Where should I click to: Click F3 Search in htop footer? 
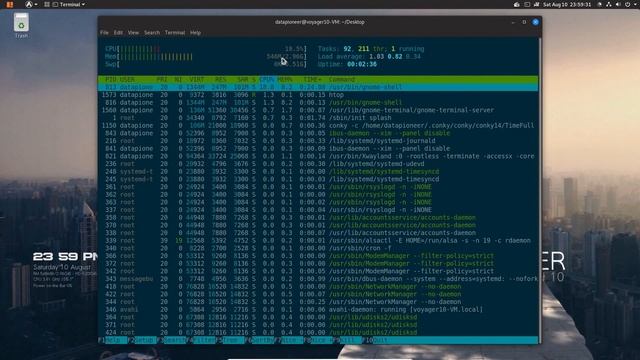pos(171,340)
